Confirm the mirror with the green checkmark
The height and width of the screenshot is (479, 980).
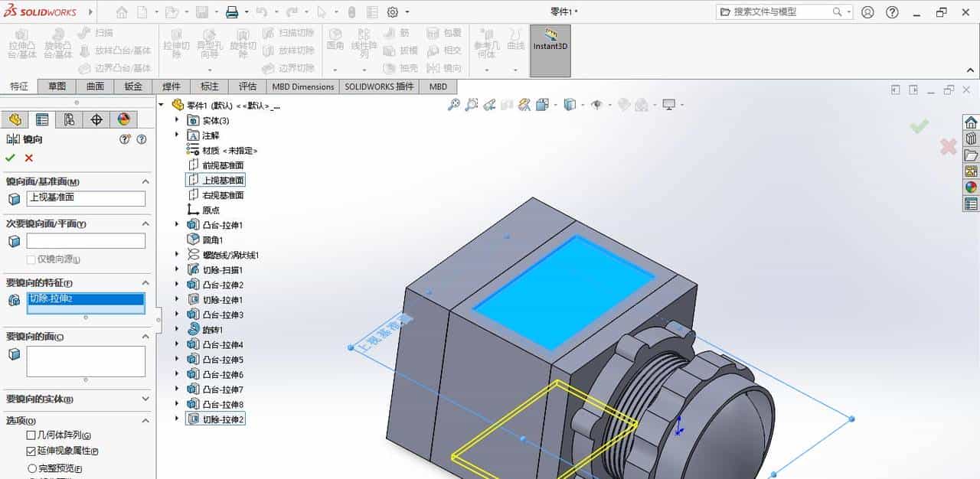point(10,158)
